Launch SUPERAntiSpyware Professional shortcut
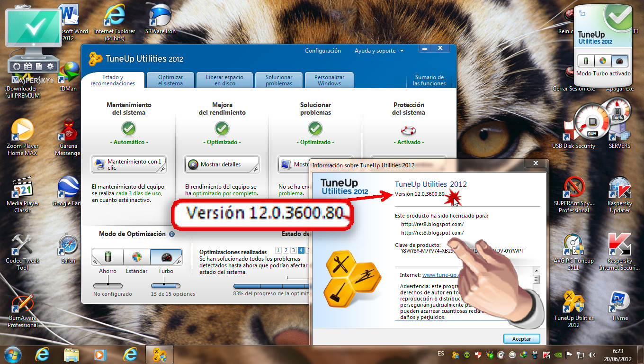The height and width of the screenshot is (364, 644). tap(573, 195)
